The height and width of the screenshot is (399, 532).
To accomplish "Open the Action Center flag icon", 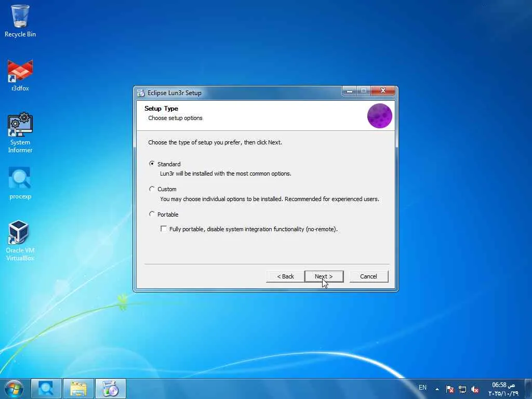I will tap(450, 389).
